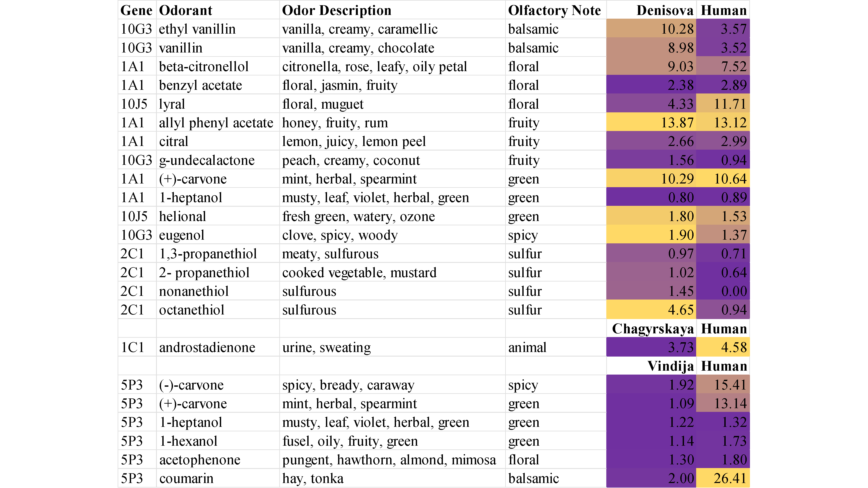The width and height of the screenshot is (868, 488).
Task: Select the androstadienone odorant cell
Action: [x=207, y=347]
